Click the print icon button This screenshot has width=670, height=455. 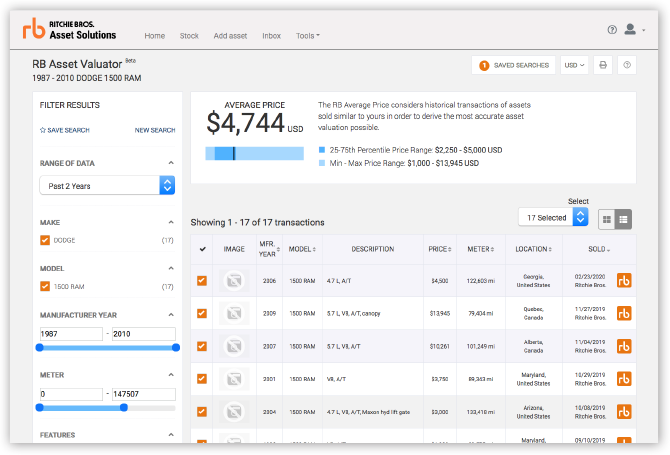coord(603,65)
